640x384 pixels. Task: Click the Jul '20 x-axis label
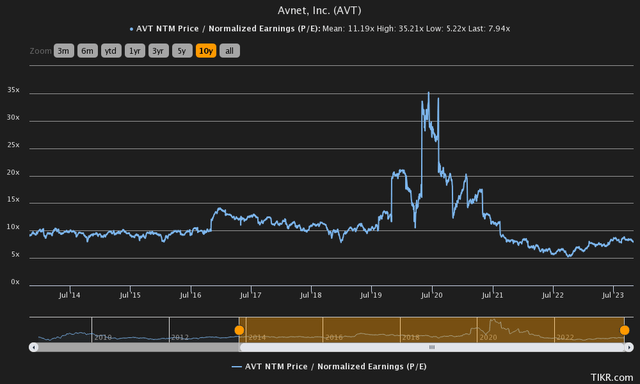(432, 295)
